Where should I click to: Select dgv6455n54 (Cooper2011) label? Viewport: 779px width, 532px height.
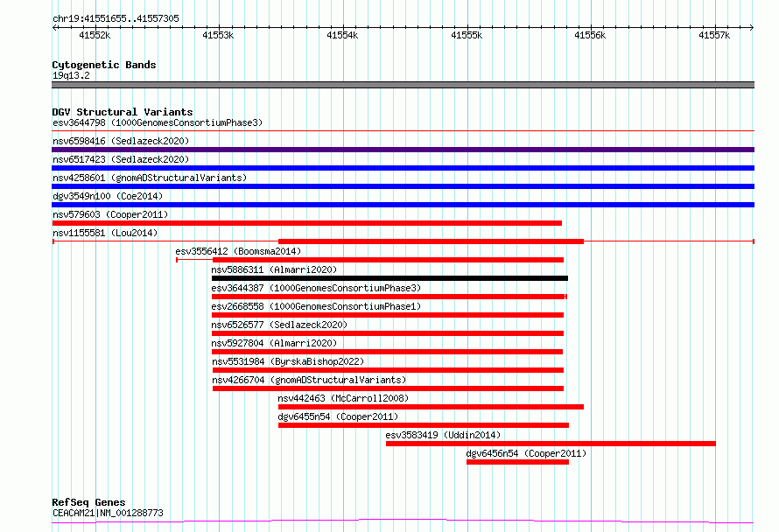click(x=338, y=416)
